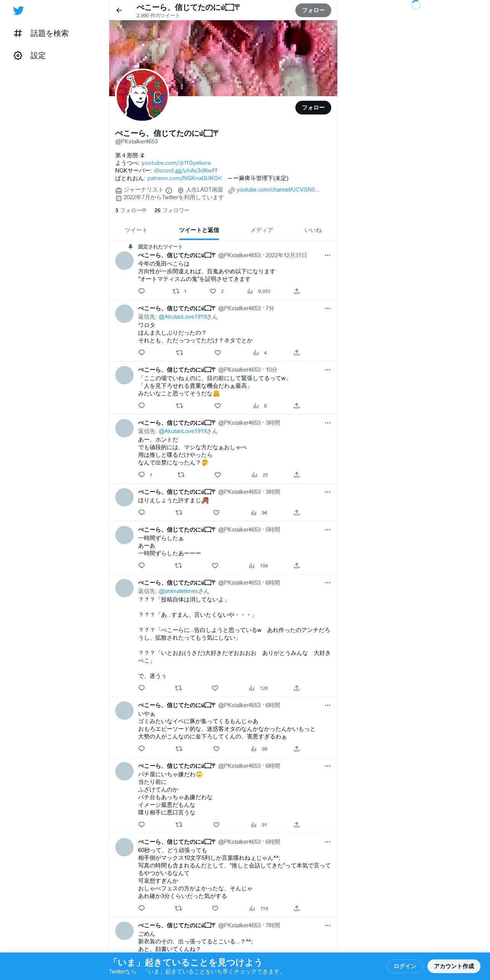The width and height of the screenshot is (490, 980).
Task: Open more options on the pinned tweet
Action: point(327,255)
